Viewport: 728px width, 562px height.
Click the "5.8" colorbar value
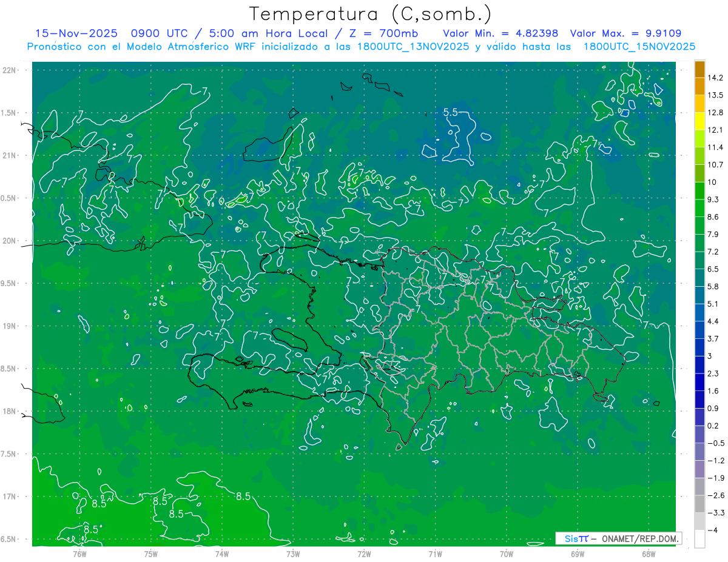pyautogui.click(x=713, y=287)
